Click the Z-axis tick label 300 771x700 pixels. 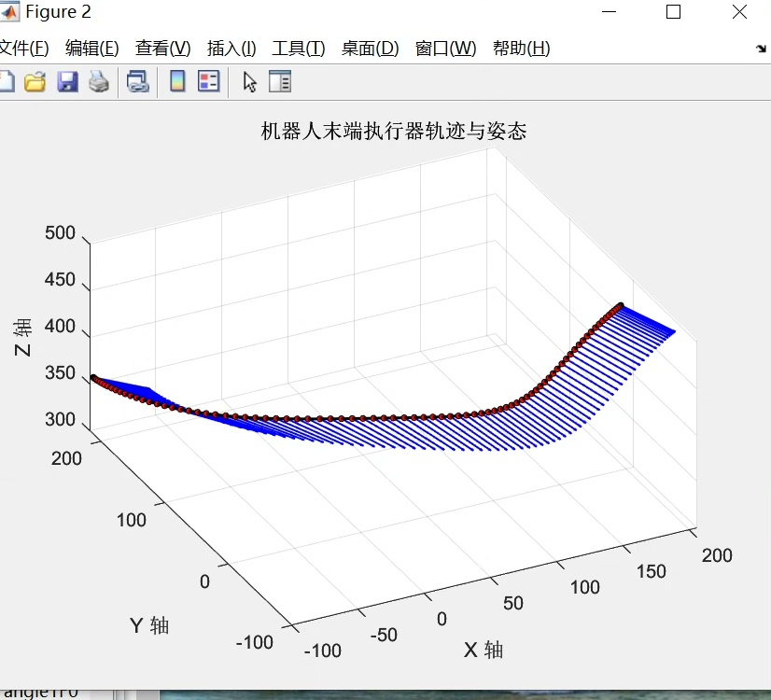60,419
